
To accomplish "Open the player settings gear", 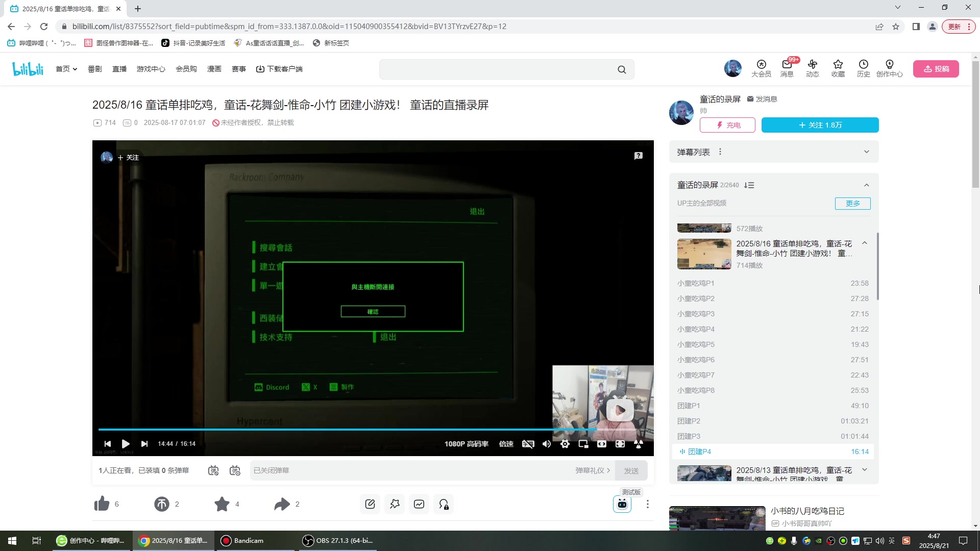I will coord(565,444).
